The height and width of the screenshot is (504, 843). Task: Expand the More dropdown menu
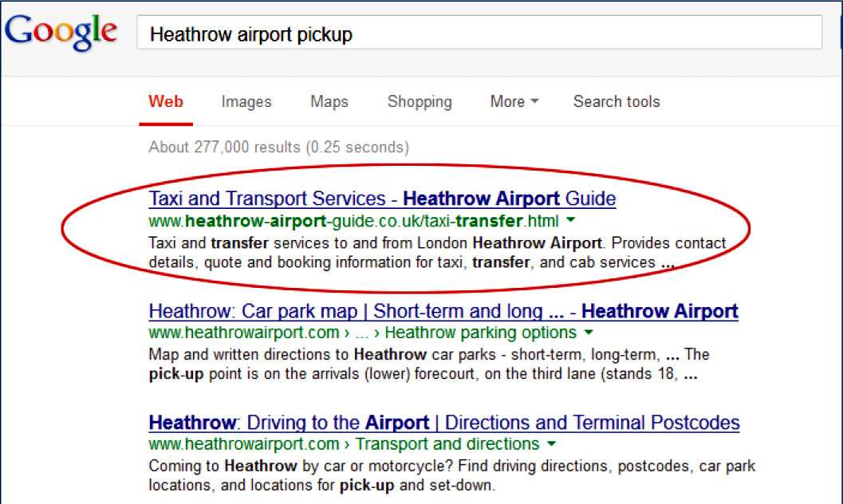514,101
